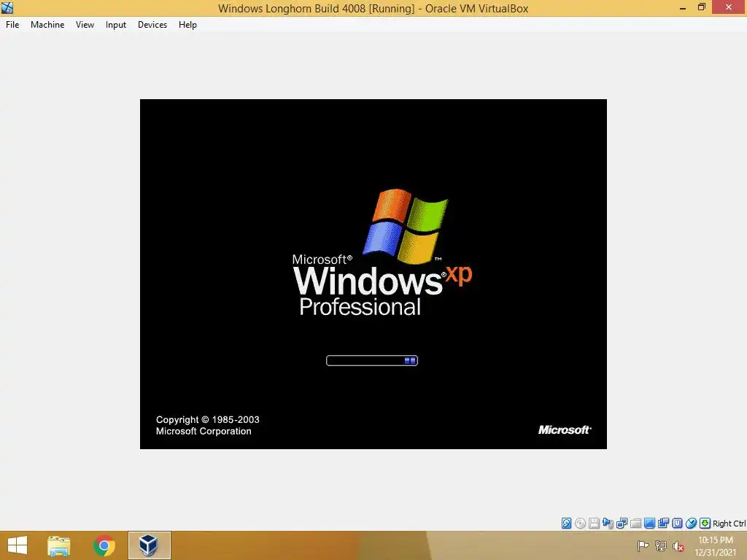Click the Windows XP boot progress bar
The height and width of the screenshot is (560, 747).
click(x=372, y=360)
